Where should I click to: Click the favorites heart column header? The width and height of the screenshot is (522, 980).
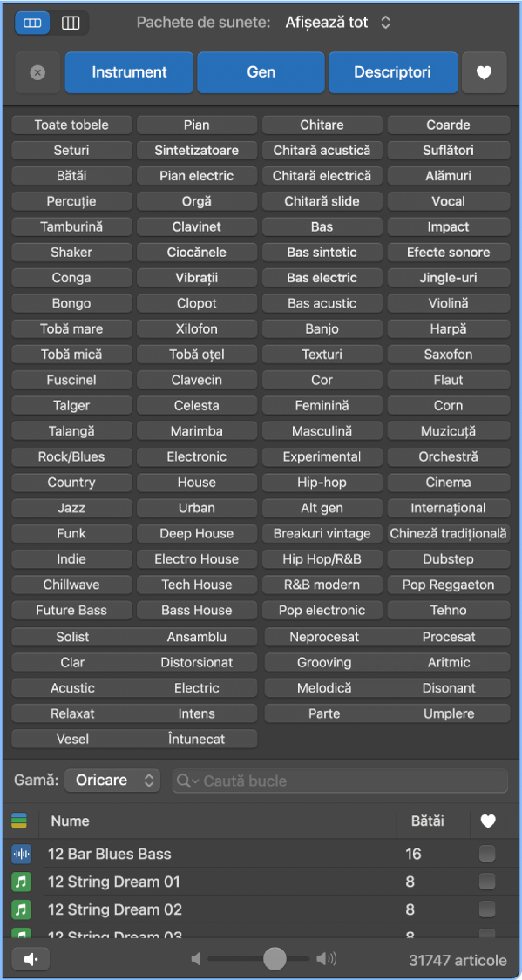(488, 821)
